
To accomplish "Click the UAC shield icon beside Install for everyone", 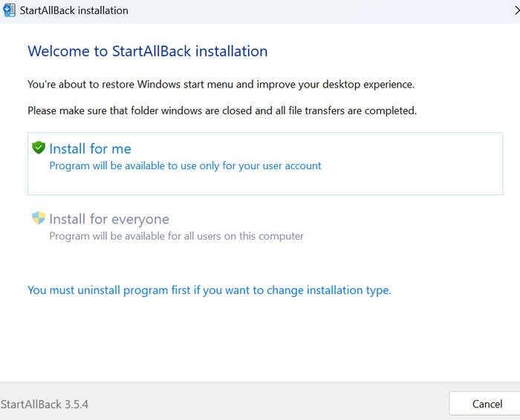I will tap(39, 218).
